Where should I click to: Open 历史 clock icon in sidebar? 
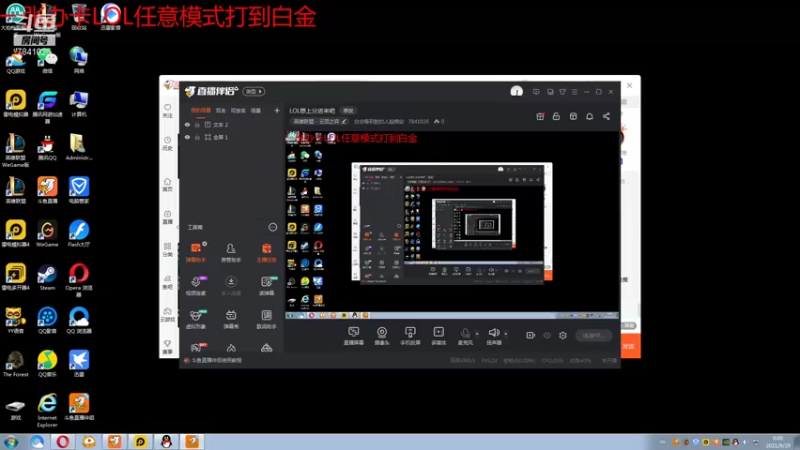point(167,143)
